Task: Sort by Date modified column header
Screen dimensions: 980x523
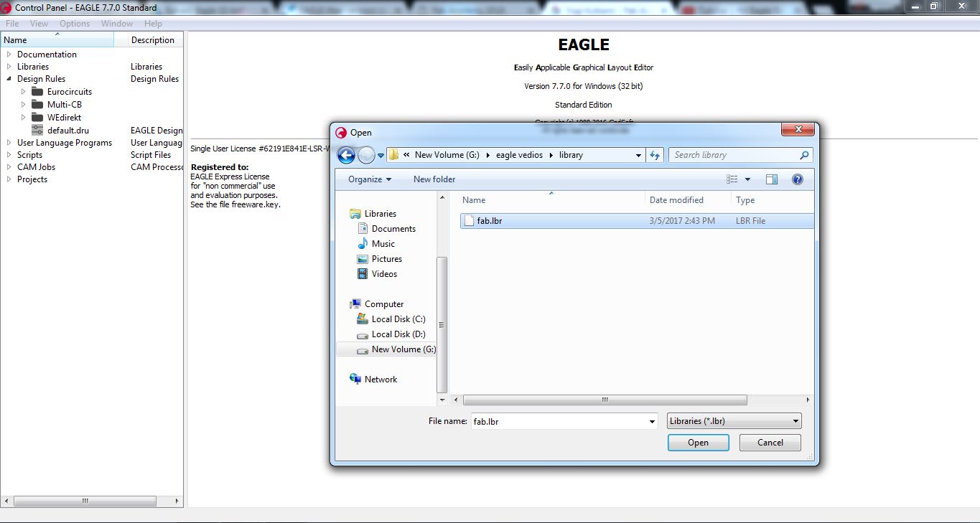Action: [x=688, y=200]
